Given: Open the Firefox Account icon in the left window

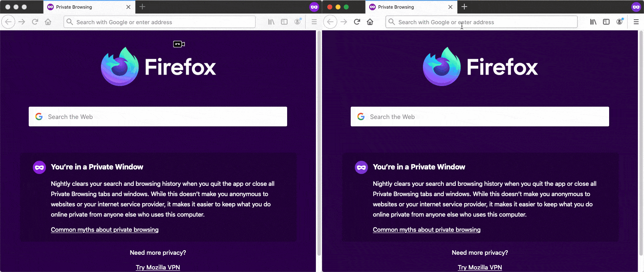Looking at the screenshot, I should (297, 22).
